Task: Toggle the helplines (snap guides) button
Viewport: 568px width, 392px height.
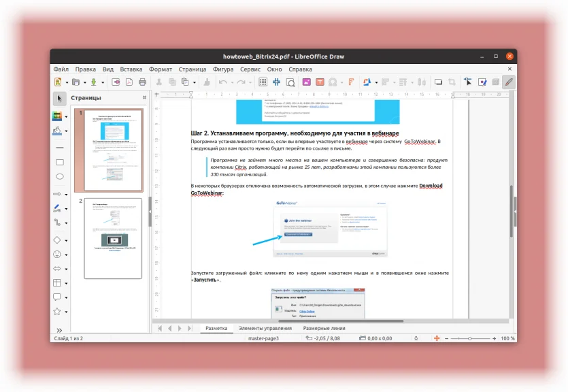Action: [x=276, y=82]
